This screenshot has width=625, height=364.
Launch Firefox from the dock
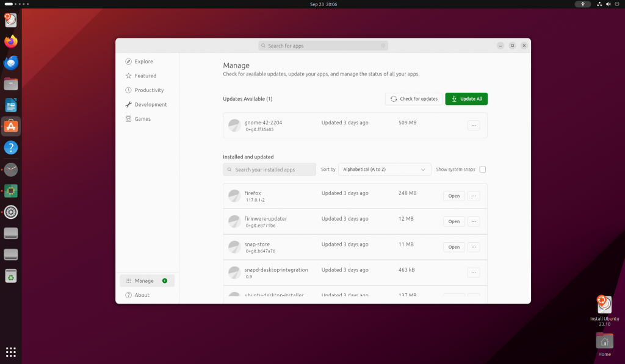10,41
